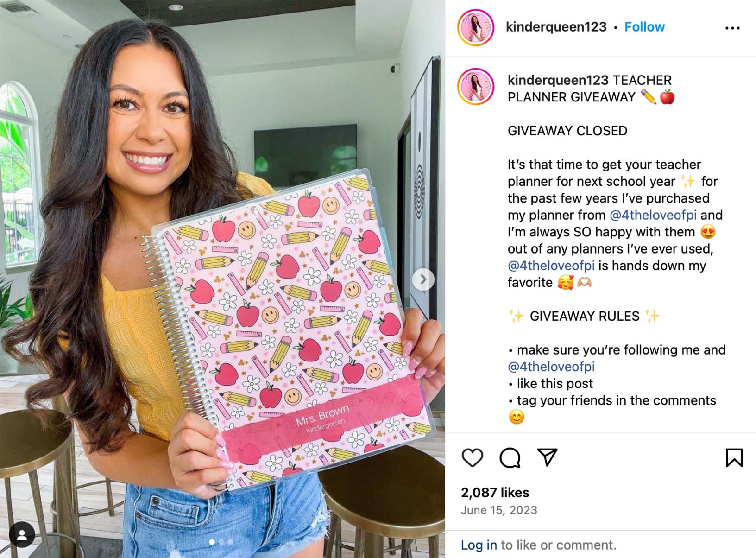Image resolution: width=756 pixels, height=558 pixels.
Task: Advance to the next photo with the arrow
Action: click(x=423, y=279)
